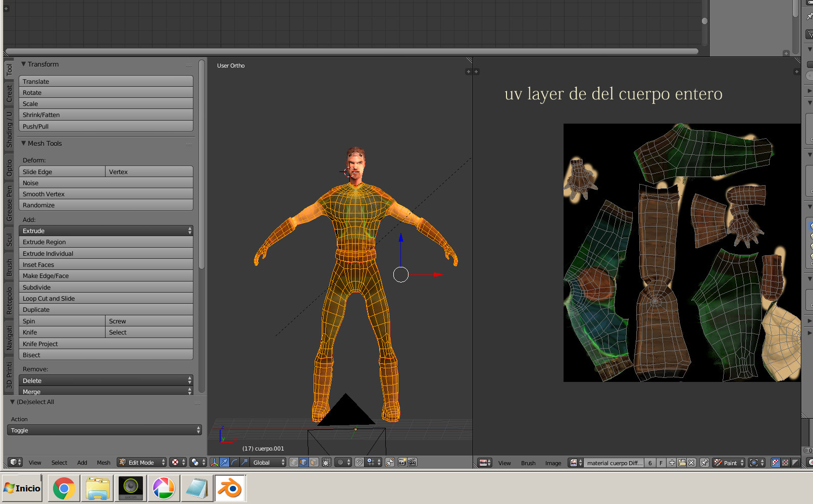Pin the image in UV editor
The image size is (813, 504).
[x=704, y=463]
